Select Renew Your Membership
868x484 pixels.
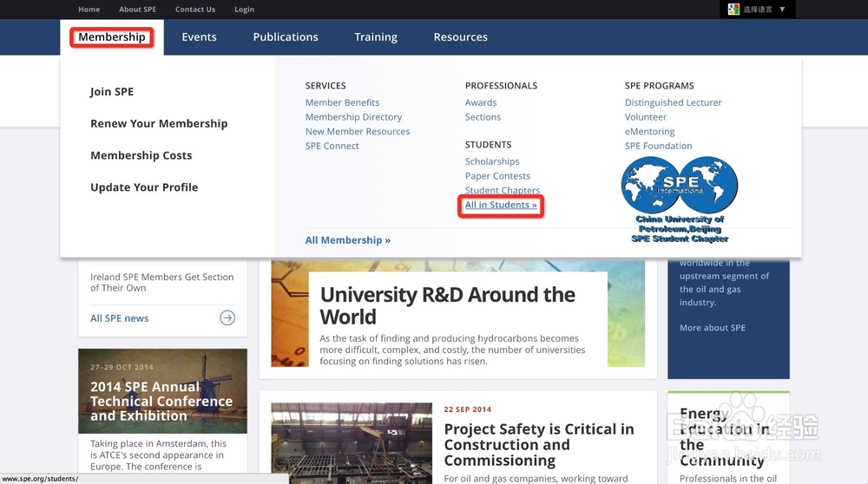click(x=159, y=123)
